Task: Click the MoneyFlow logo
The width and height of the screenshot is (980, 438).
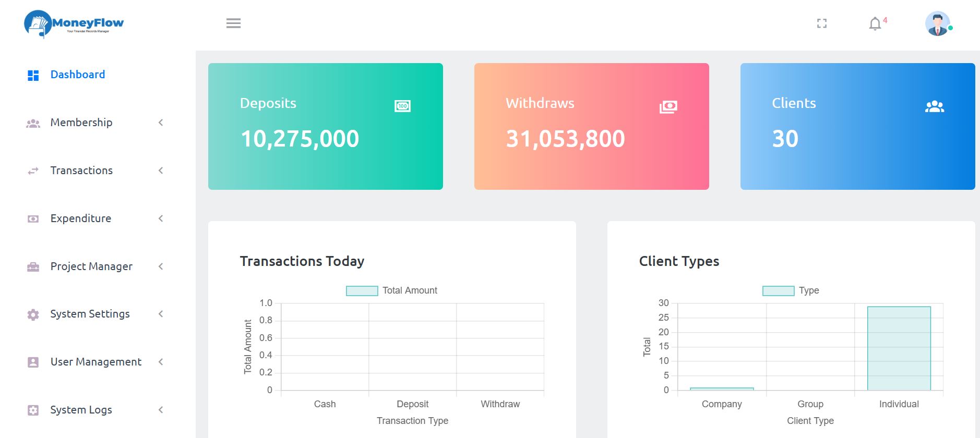Action: click(74, 24)
